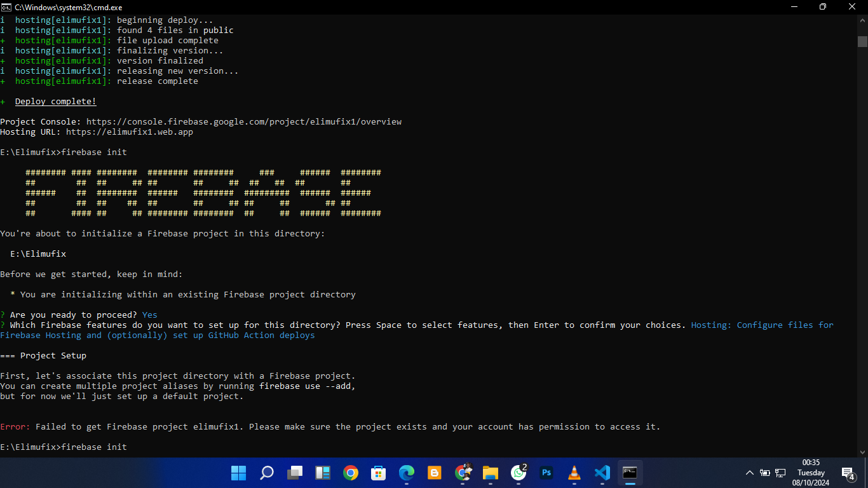Click the 'version finalized' log line
The width and height of the screenshot is (868, 488).
click(x=102, y=61)
